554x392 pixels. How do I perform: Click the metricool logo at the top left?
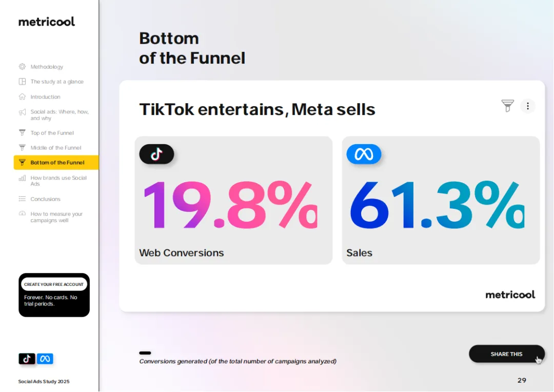tap(47, 22)
